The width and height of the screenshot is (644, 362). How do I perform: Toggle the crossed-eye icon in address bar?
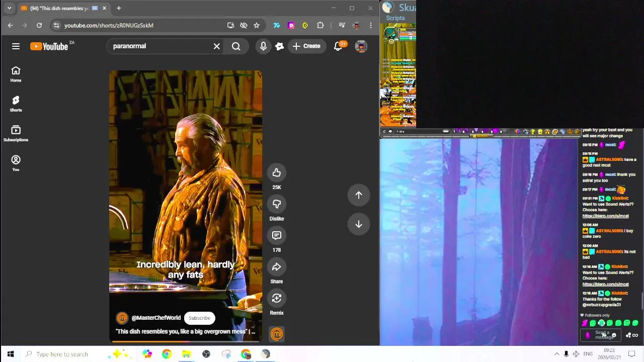[244, 25]
